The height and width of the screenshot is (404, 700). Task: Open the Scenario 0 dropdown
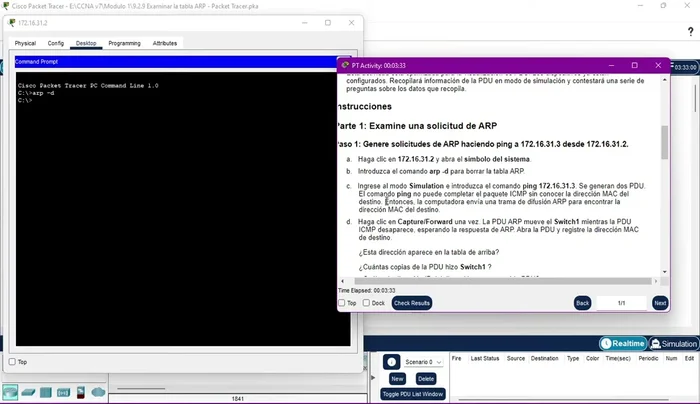[423, 362]
